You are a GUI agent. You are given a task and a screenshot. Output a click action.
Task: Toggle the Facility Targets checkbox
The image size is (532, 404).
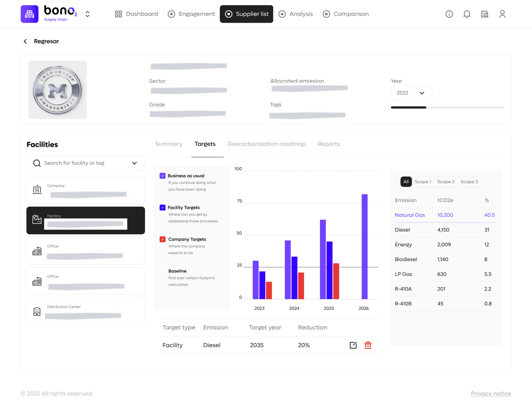tap(163, 207)
